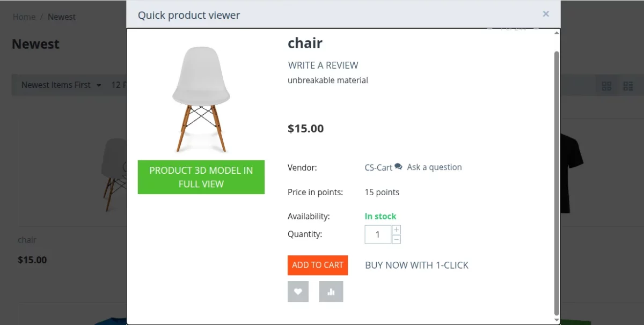Open PRODUCT 3D MODEL IN FULL VIEW
The width and height of the screenshot is (644, 325).
[201, 176]
